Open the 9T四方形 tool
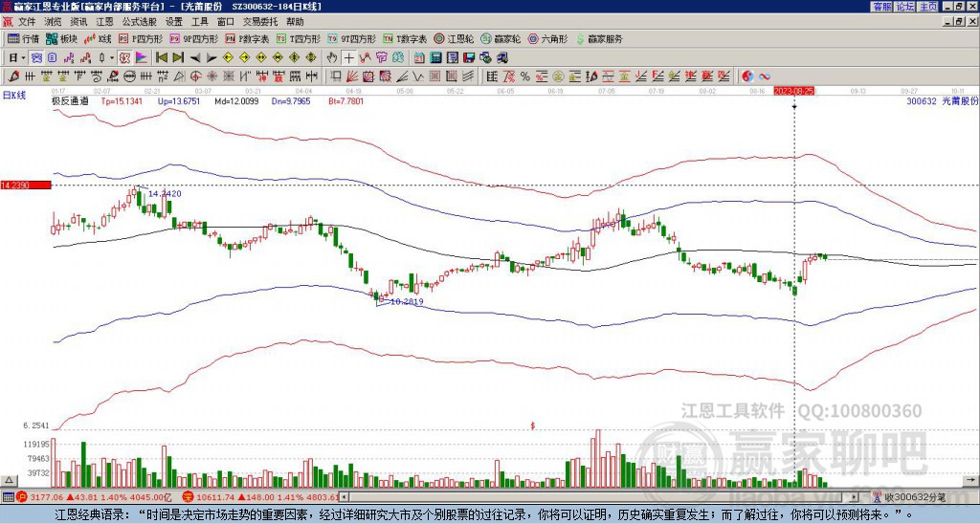 pyautogui.click(x=352, y=38)
